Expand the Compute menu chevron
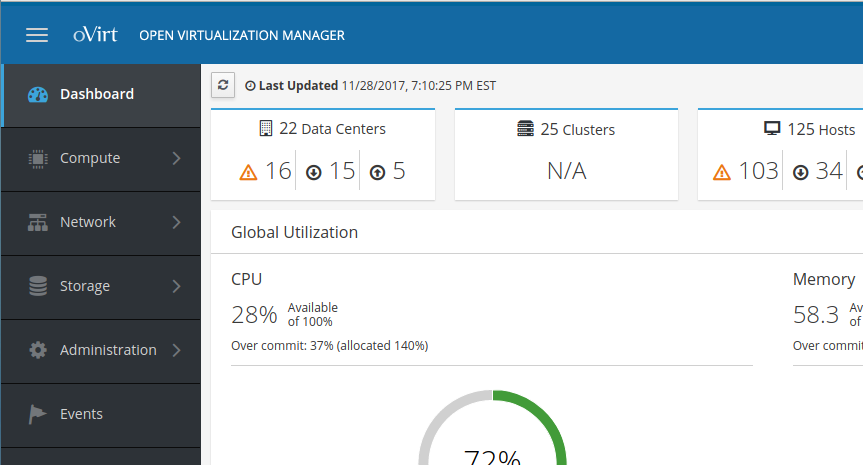 [176, 158]
